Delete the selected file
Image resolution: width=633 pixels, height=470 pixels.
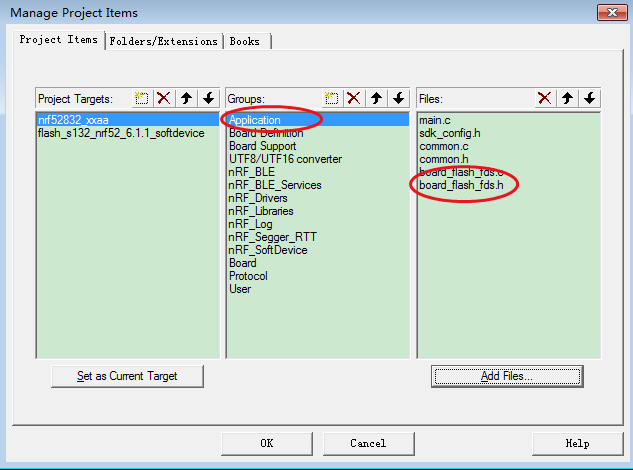[x=545, y=98]
